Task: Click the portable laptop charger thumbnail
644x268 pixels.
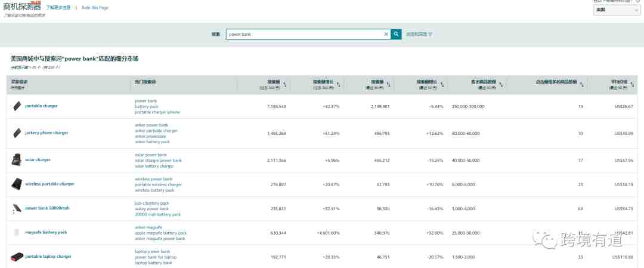Action: 17,257
